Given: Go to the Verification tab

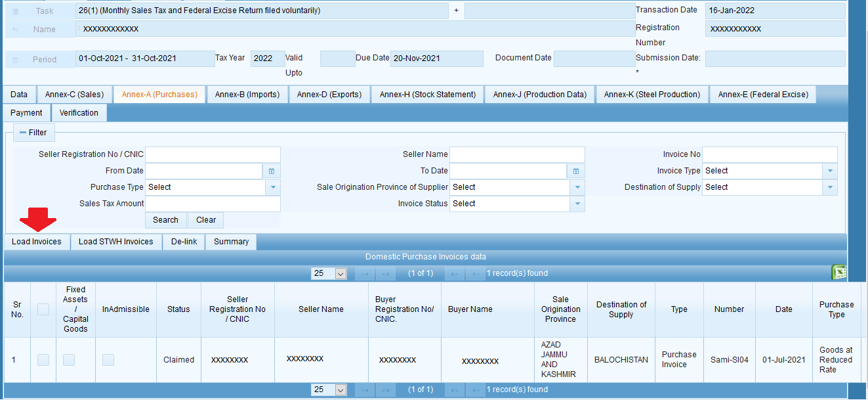Looking at the screenshot, I should 79,113.
